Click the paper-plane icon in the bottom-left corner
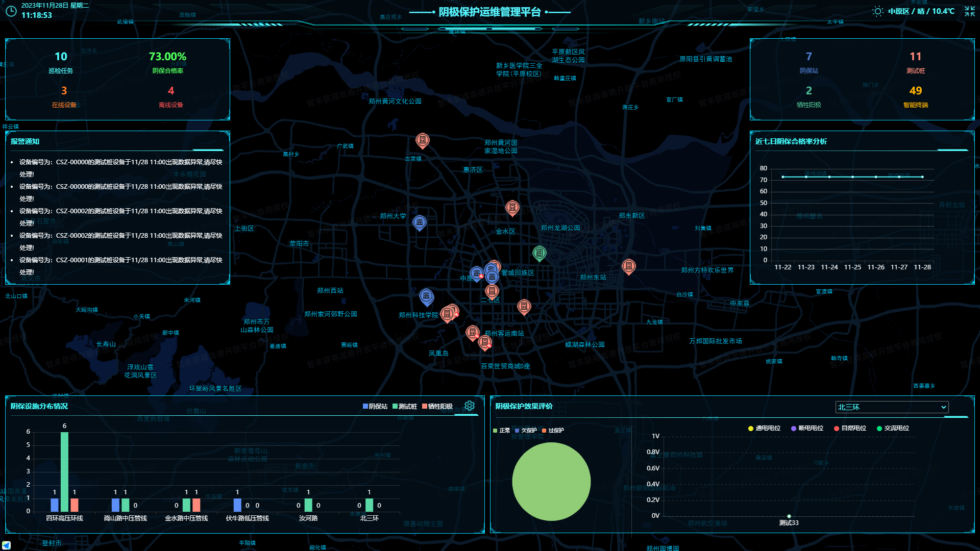980x551 pixels. (6, 545)
